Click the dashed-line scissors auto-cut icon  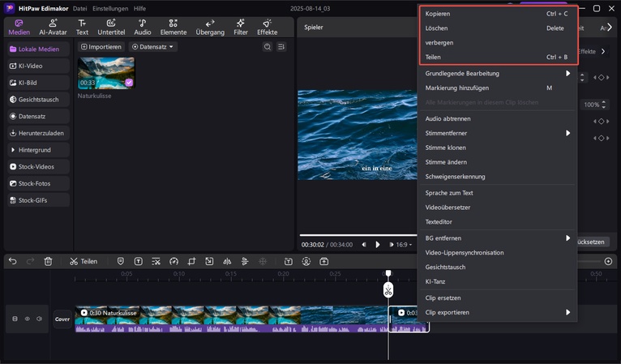point(156,261)
